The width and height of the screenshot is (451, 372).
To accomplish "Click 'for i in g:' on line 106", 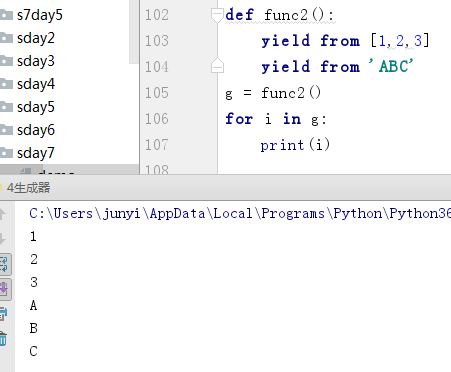I will pos(276,119).
